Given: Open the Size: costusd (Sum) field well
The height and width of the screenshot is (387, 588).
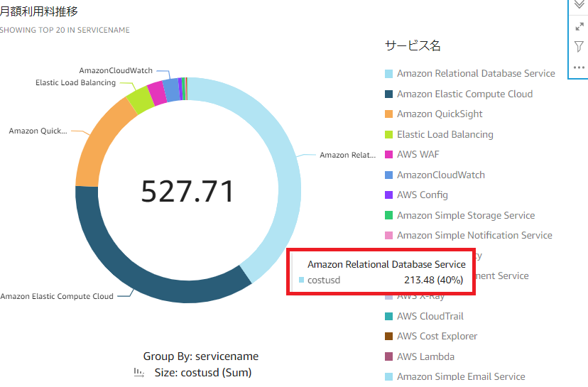Looking at the screenshot, I should coord(203,373).
